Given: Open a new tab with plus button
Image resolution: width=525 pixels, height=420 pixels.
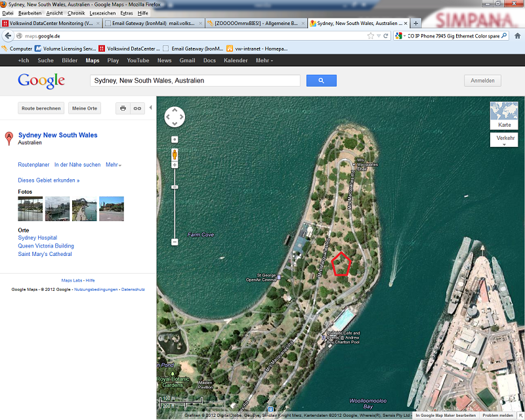Looking at the screenshot, I should click(x=415, y=23).
